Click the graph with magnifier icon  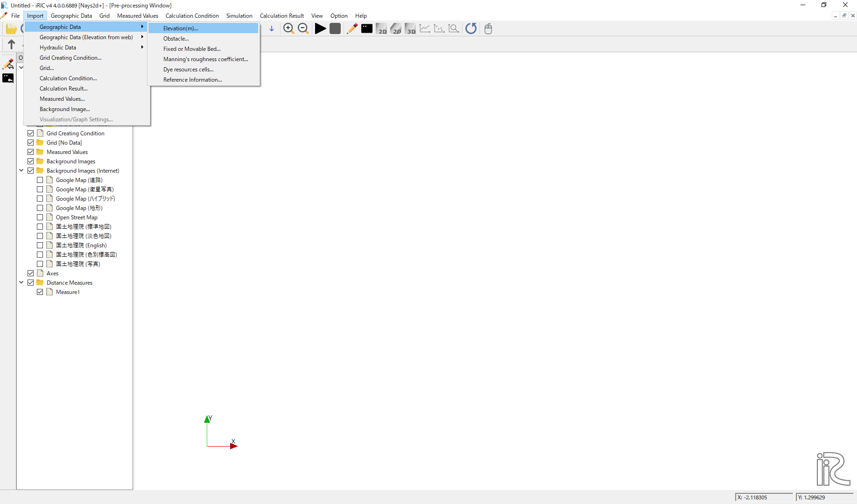pos(454,28)
